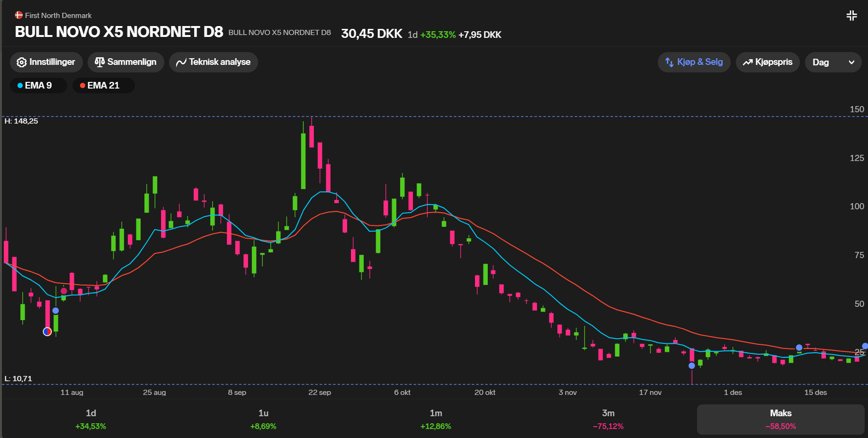Click the collapse fullscreen icon in top-right corner
This screenshot has width=868, height=438.
pos(851,16)
